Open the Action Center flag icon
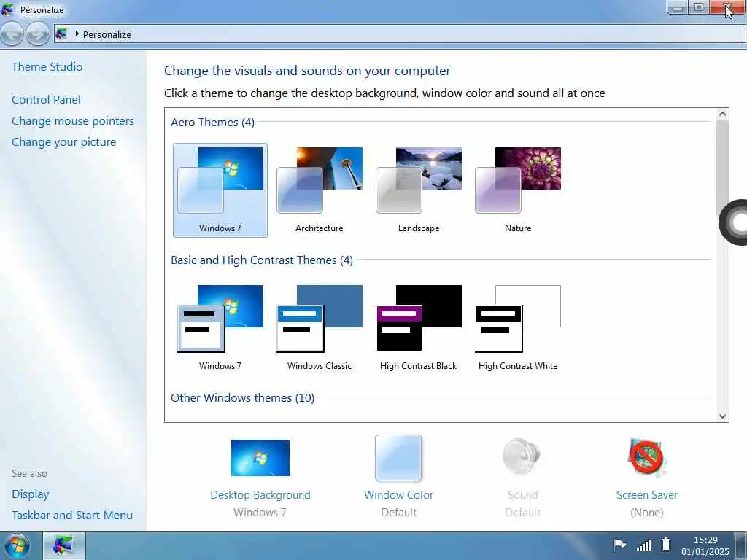This screenshot has width=747, height=560. coord(619,545)
